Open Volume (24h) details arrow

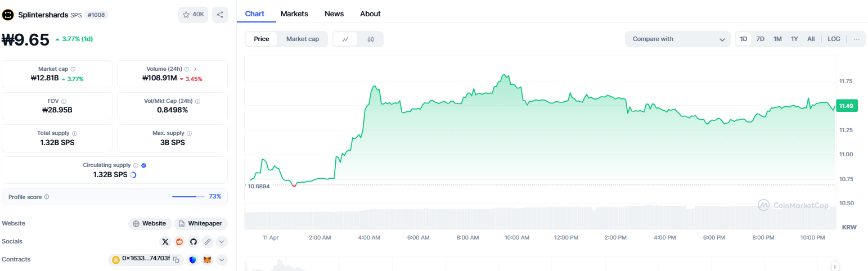point(195,69)
